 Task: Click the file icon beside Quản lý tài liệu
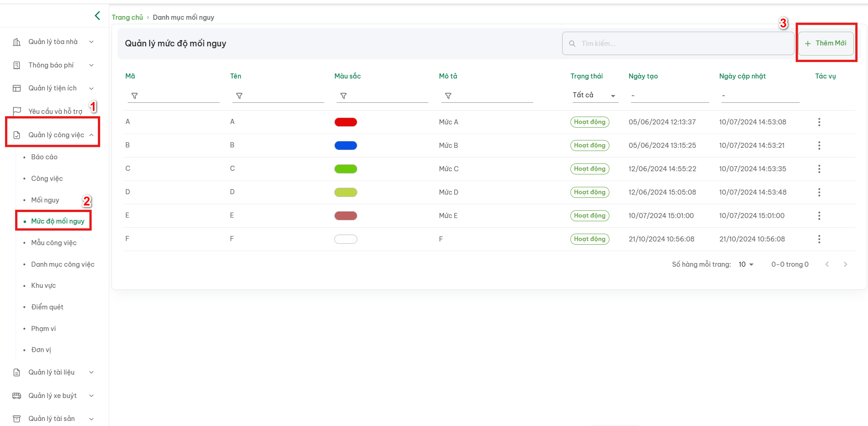[17, 372]
